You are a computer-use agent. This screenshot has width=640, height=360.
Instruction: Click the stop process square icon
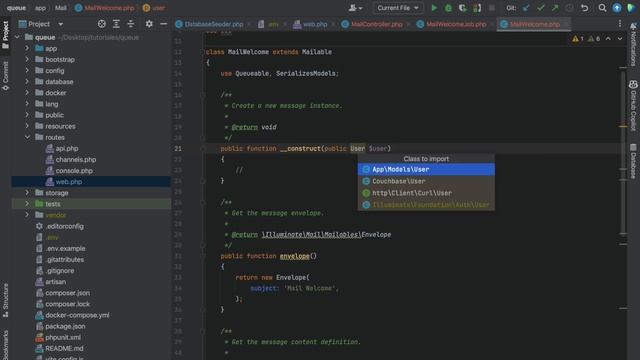[492, 8]
